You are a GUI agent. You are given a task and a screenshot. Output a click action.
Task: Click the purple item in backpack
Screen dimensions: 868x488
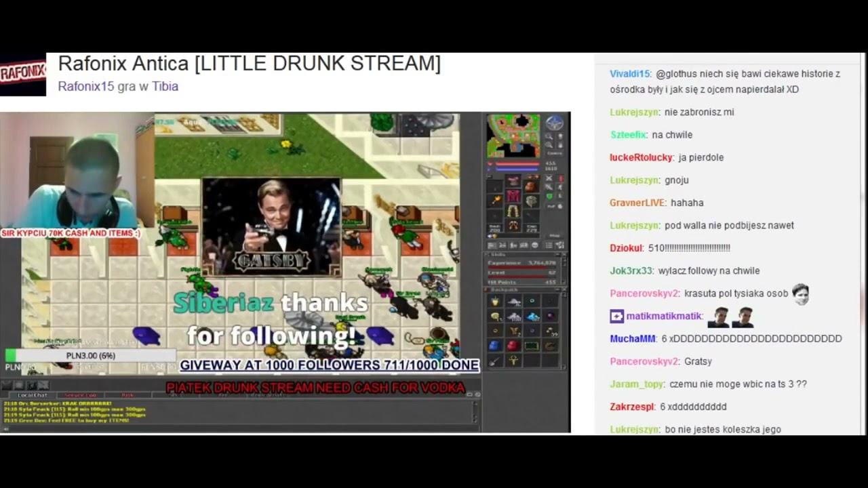coord(550,316)
